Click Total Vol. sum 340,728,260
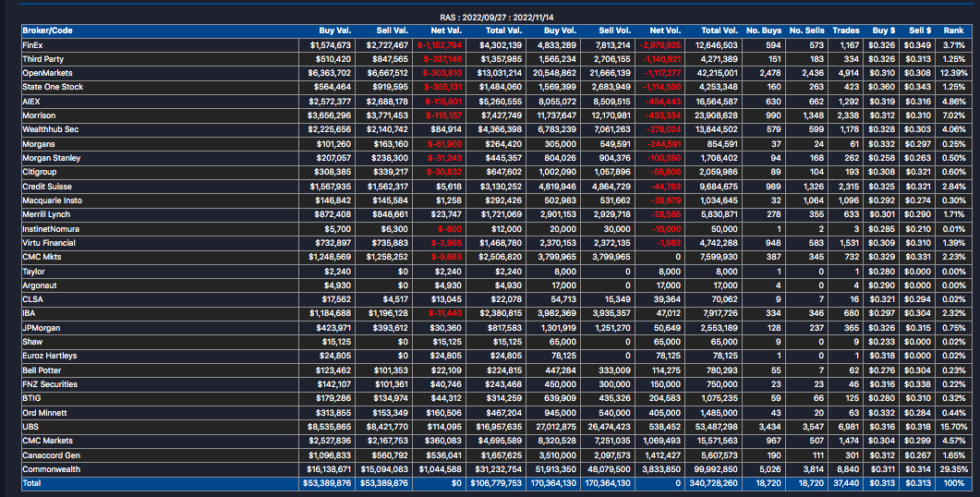The width and height of the screenshot is (980, 497). click(x=713, y=483)
